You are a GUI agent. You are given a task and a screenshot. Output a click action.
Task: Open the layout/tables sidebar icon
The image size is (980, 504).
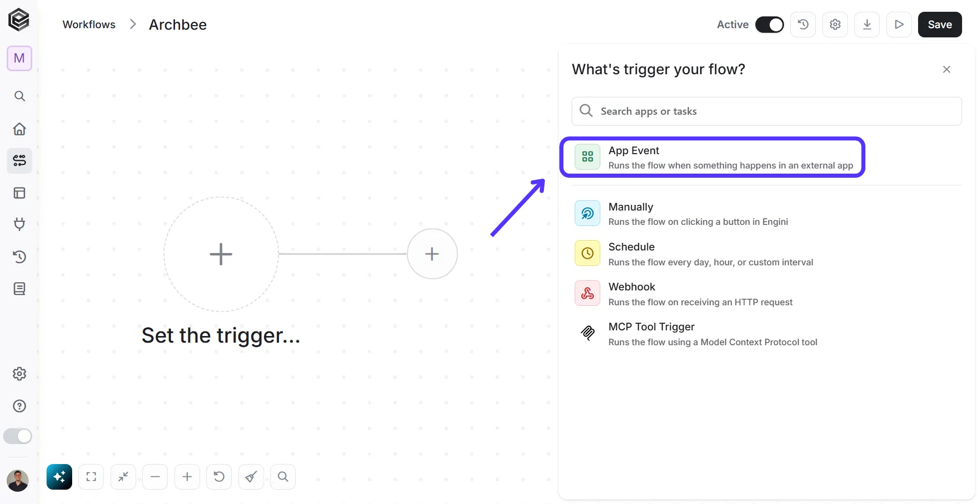[19, 193]
